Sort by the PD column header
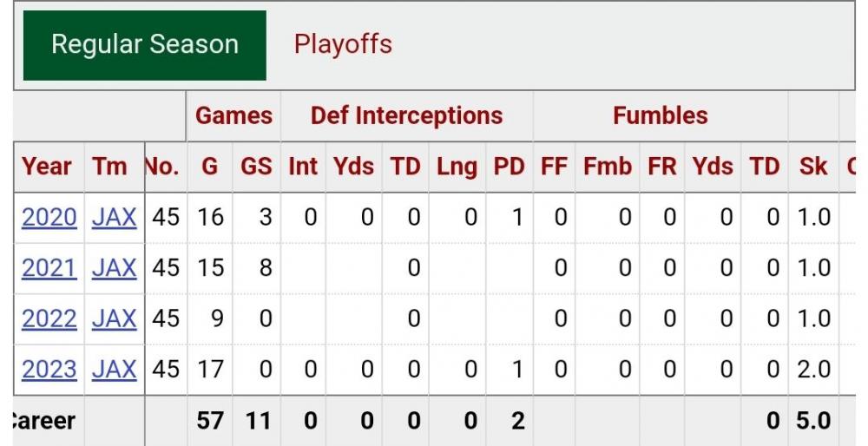868x446 pixels. [510, 166]
